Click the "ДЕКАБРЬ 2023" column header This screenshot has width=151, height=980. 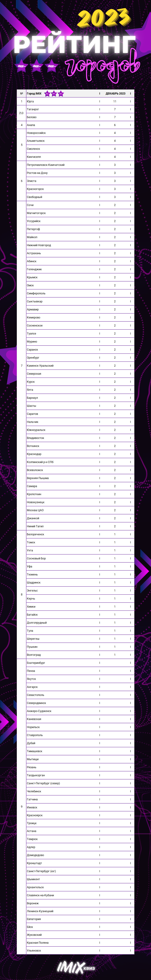[x=115, y=94]
